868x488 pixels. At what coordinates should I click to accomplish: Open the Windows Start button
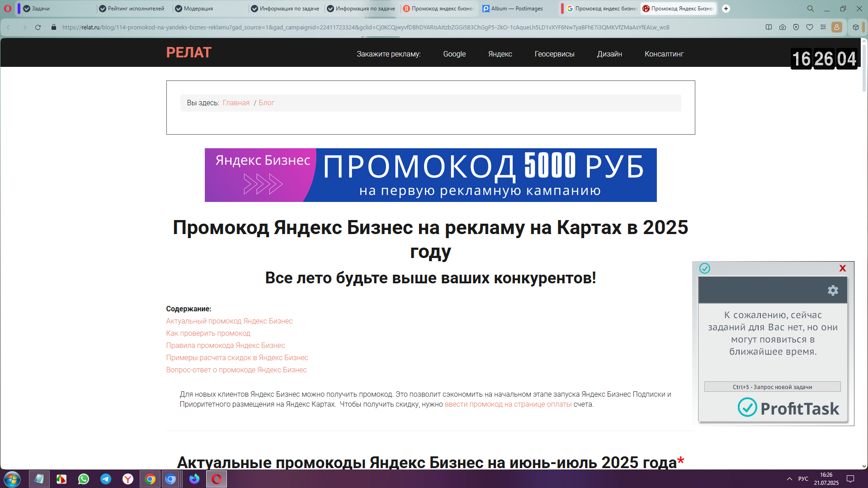[12, 479]
